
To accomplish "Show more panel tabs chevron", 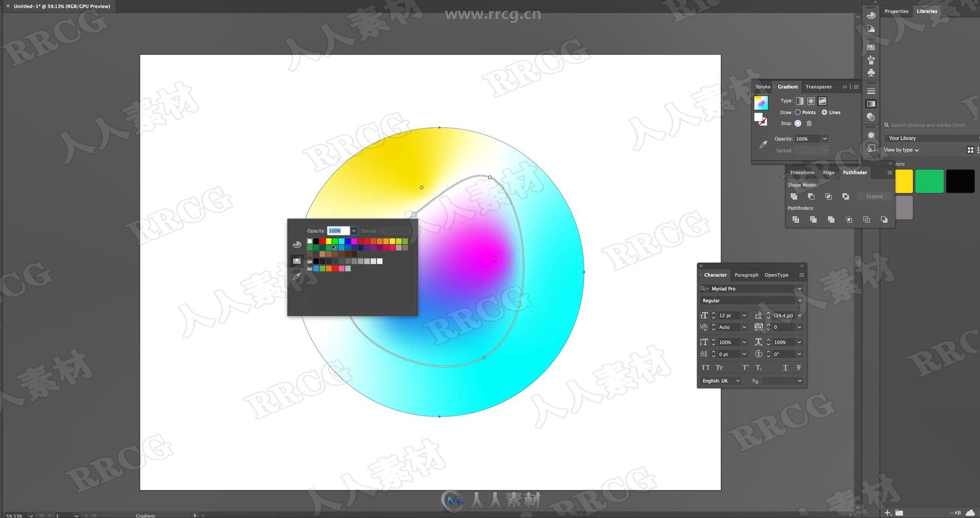I will tap(845, 87).
